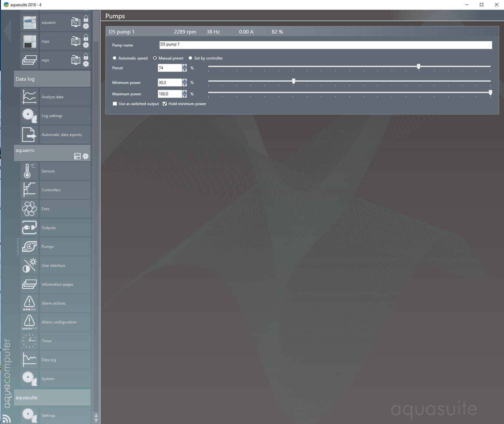Open the aquaero overview page label

[48, 22]
